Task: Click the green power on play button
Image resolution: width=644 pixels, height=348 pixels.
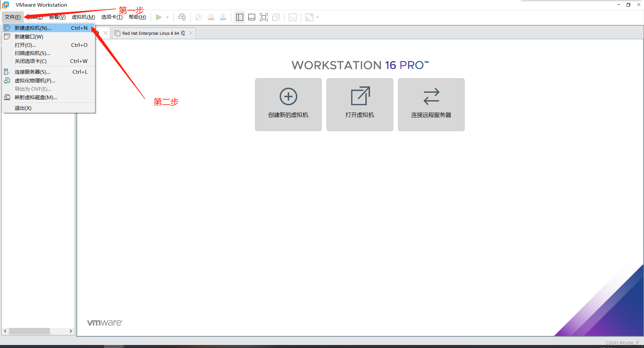Action: pyautogui.click(x=159, y=17)
